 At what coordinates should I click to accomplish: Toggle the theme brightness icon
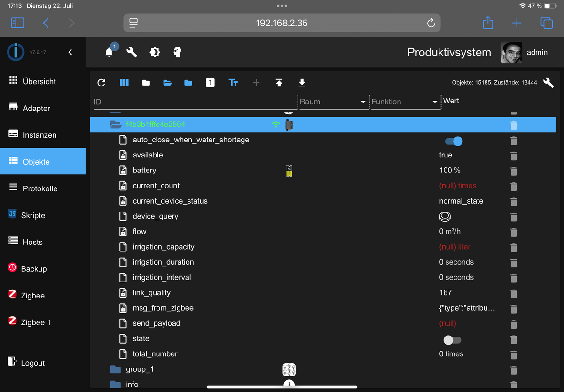pos(155,52)
